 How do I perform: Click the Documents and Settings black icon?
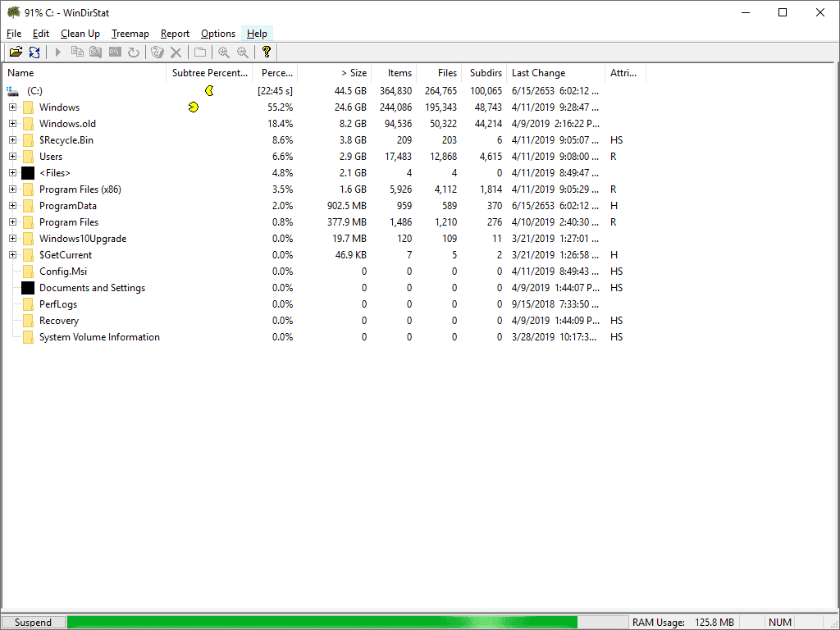tap(28, 288)
